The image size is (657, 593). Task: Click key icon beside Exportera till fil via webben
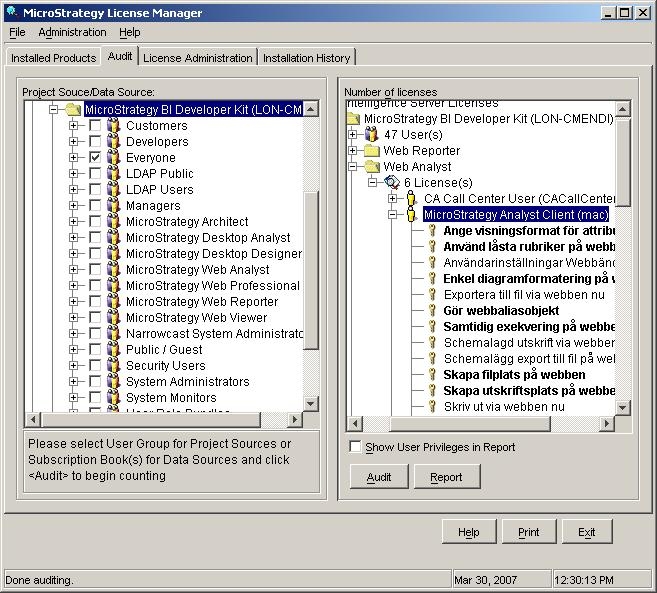click(432, 294)
